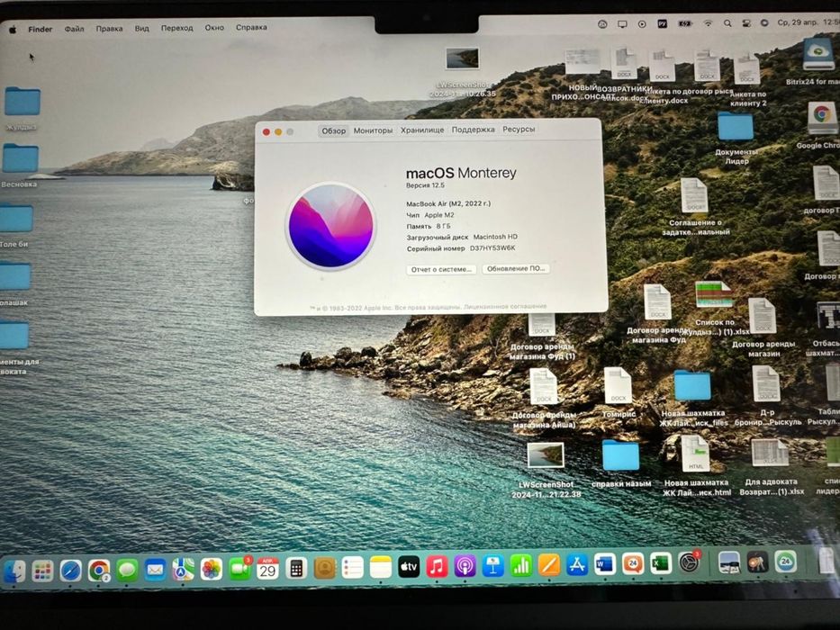Open the Окно menu
Screen dimensions: 840x630
[x=214, y=27]
